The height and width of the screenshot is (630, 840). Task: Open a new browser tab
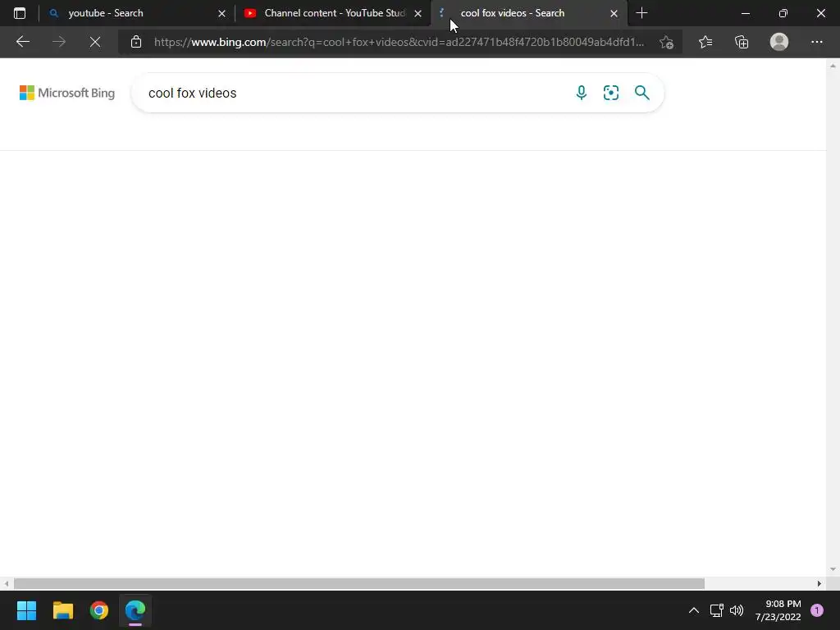[641, 13]
